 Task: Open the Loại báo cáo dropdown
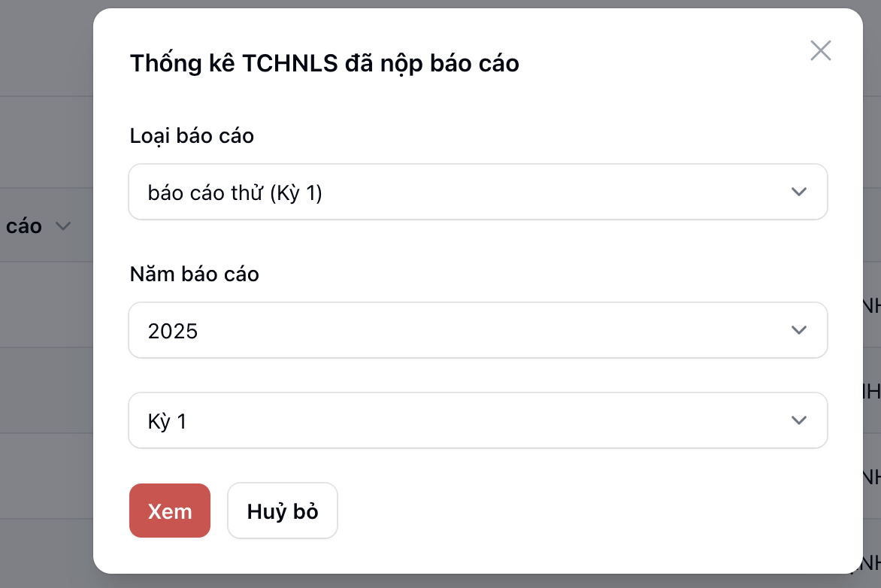(477, 192)
